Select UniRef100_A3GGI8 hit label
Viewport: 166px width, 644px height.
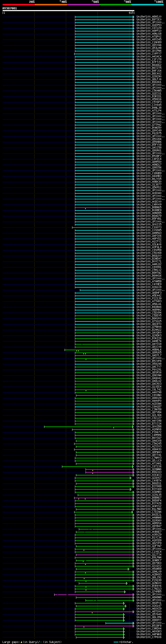[x=149, y=287]
